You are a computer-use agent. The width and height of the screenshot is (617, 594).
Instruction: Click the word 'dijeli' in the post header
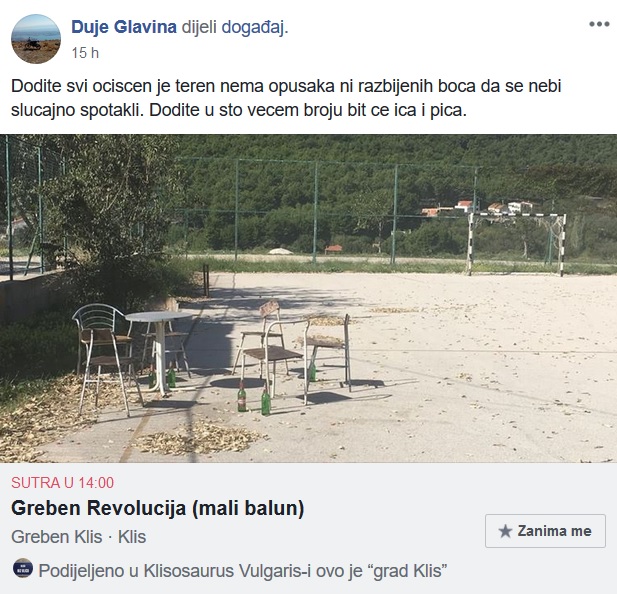tap(199, 28)
